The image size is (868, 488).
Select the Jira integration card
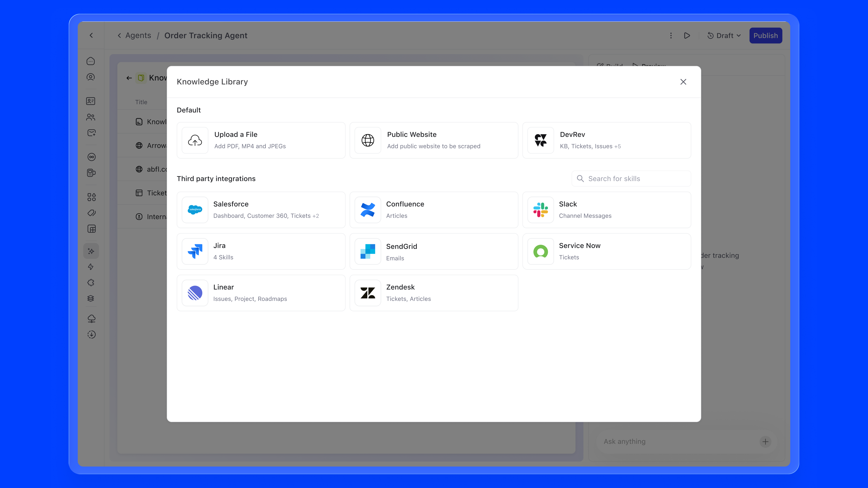point(261,251)
